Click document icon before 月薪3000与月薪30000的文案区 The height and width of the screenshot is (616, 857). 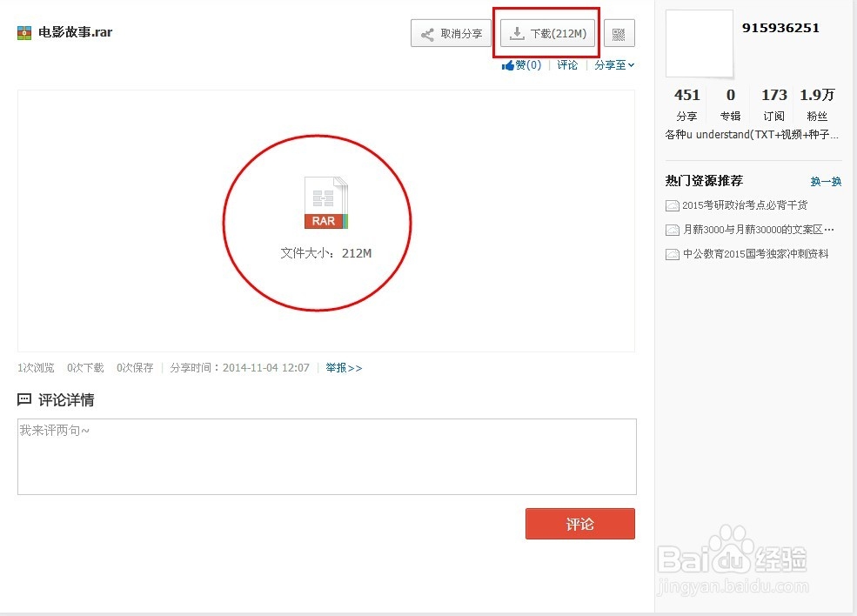[673, 230]
